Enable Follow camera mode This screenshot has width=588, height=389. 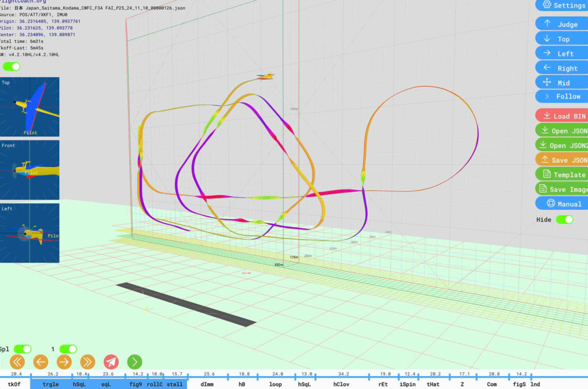(x=562, y=97)
